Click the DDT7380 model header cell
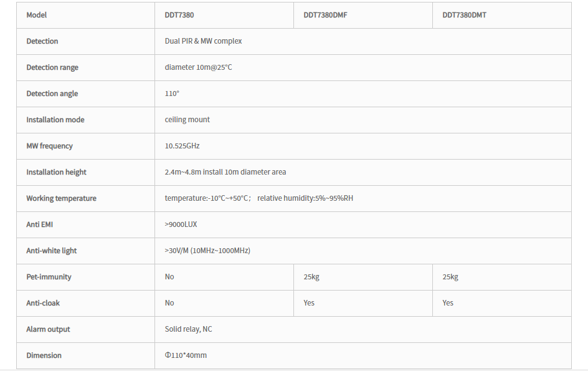The height and width of the screenshot is (371, 588). click(224, 15)
